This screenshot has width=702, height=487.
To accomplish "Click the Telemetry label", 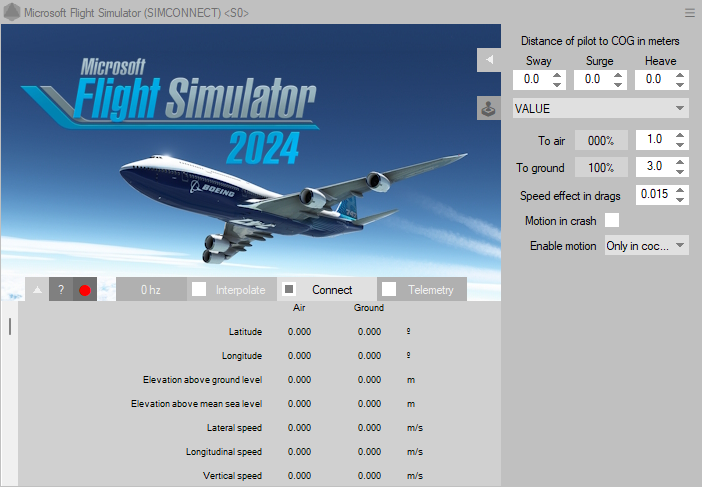I will [x=431, y=290].
